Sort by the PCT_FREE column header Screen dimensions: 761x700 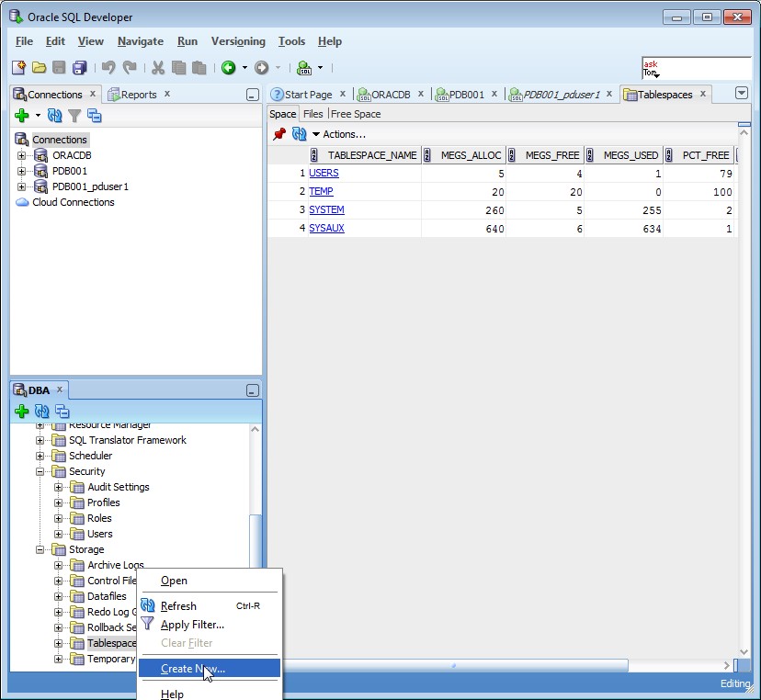tap(699, 155)
